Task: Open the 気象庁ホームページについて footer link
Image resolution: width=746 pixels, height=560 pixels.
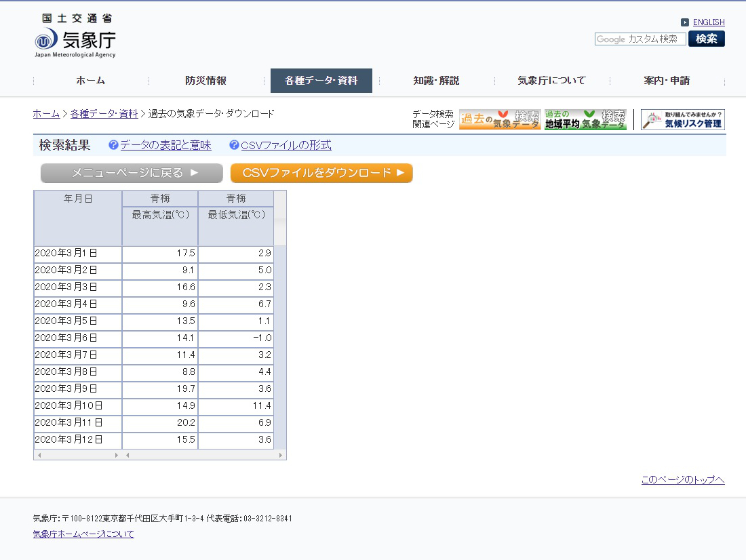Action: (x=83, y=534)
